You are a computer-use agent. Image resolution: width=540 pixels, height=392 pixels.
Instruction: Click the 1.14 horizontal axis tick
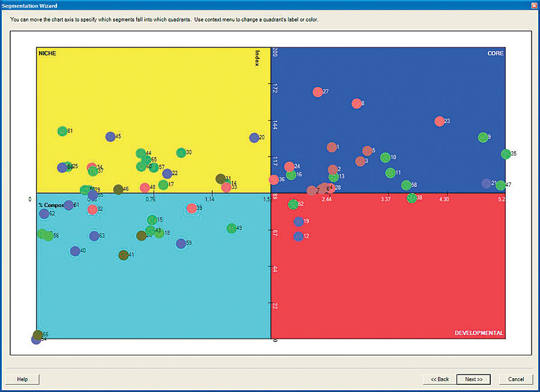[x=209, y=199]
